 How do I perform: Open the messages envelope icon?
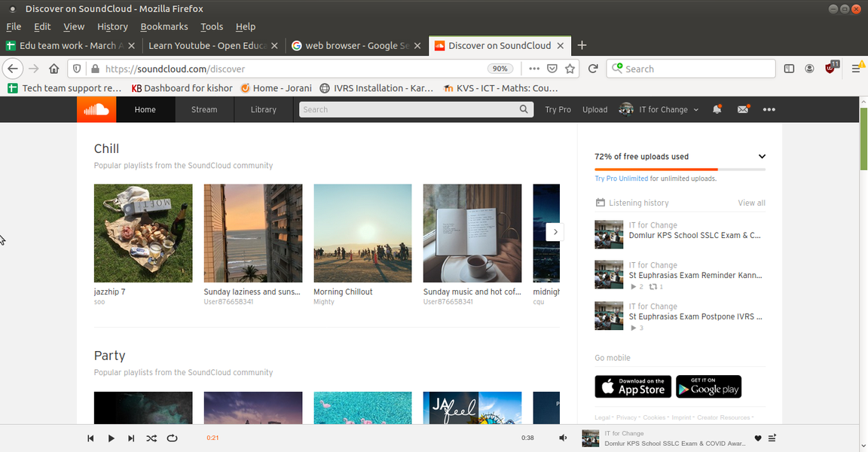(743, 110)
